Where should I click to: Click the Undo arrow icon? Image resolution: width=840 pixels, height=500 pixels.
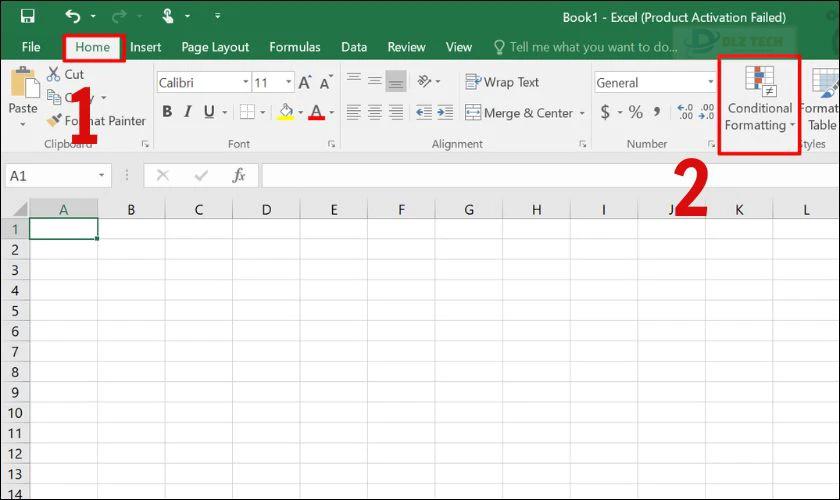pyautogui.click(x=72, y=16)
